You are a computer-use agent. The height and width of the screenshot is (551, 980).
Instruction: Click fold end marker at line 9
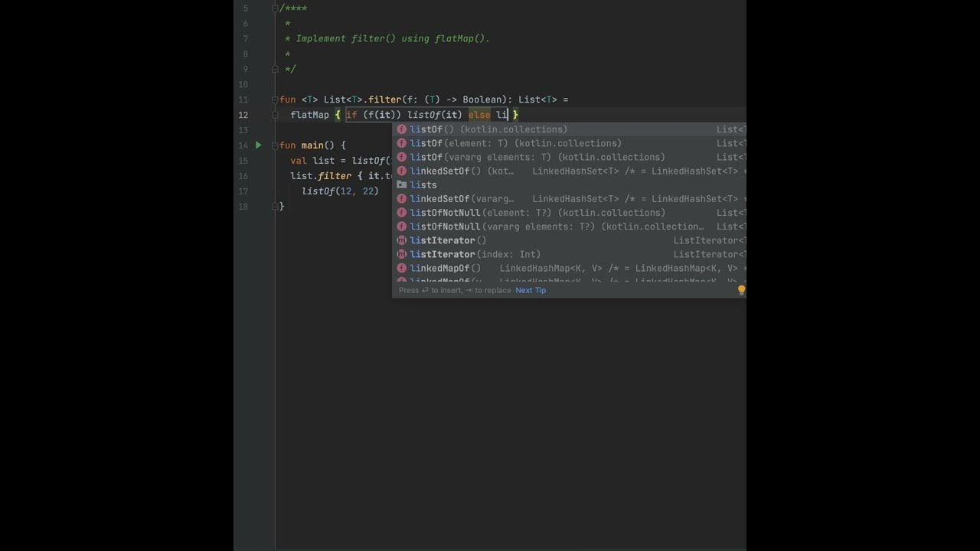(x=275, y=69)
